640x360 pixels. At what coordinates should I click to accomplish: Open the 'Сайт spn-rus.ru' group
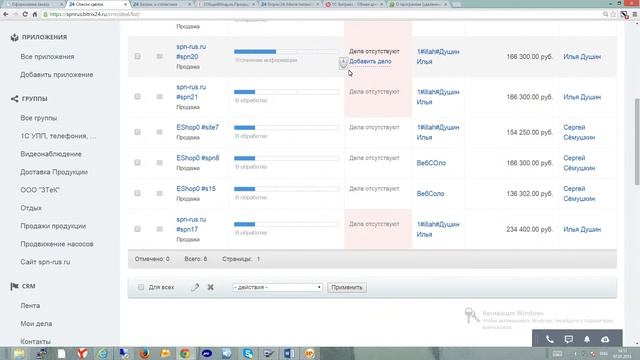pyautogui.click(x=45, y=262)
